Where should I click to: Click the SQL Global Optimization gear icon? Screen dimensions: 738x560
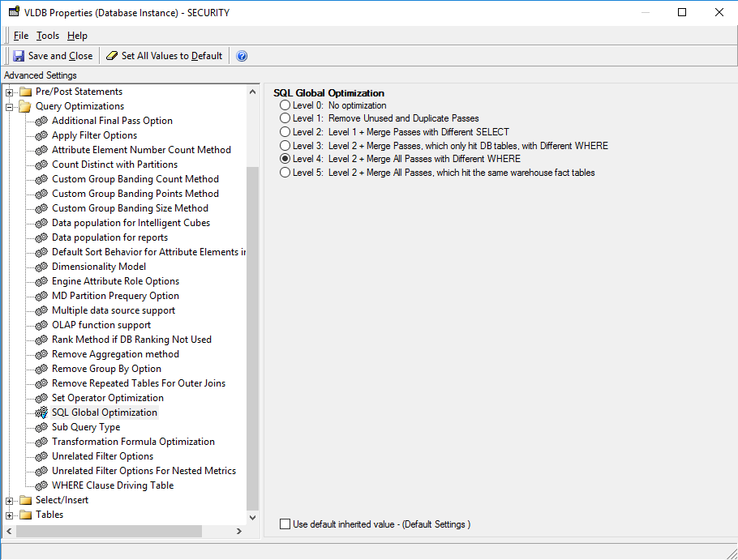(41, 413)
